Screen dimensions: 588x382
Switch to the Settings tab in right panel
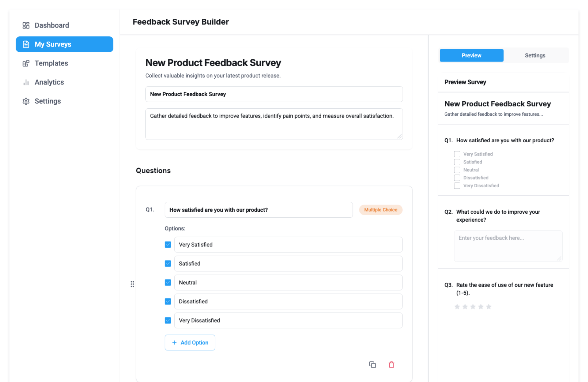pyautogui.click(x=535, y=55)
